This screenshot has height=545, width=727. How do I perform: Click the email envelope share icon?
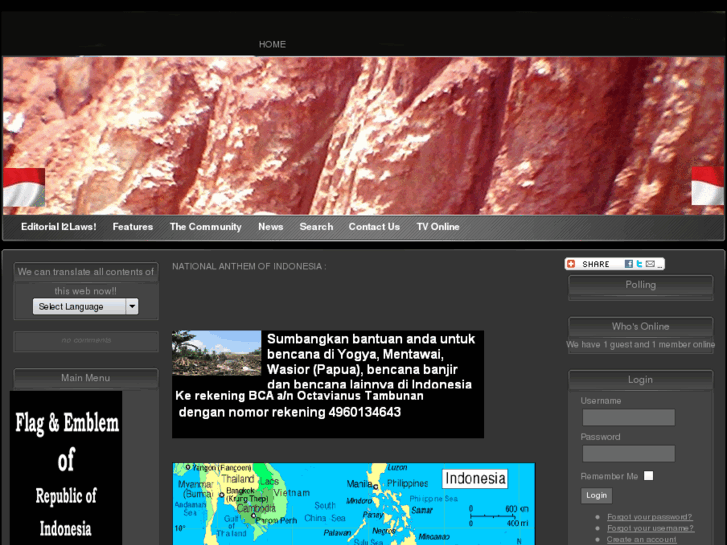(x=650, y=264)
